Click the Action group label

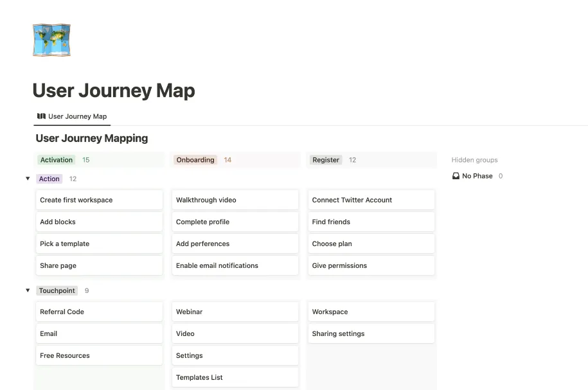(x=49, y=179)
